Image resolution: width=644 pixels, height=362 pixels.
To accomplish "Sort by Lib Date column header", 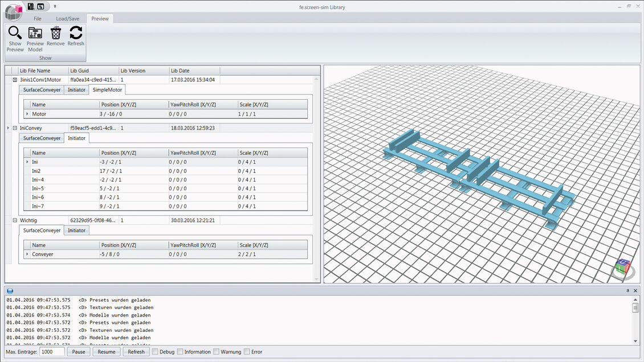I will coord(194,71).
